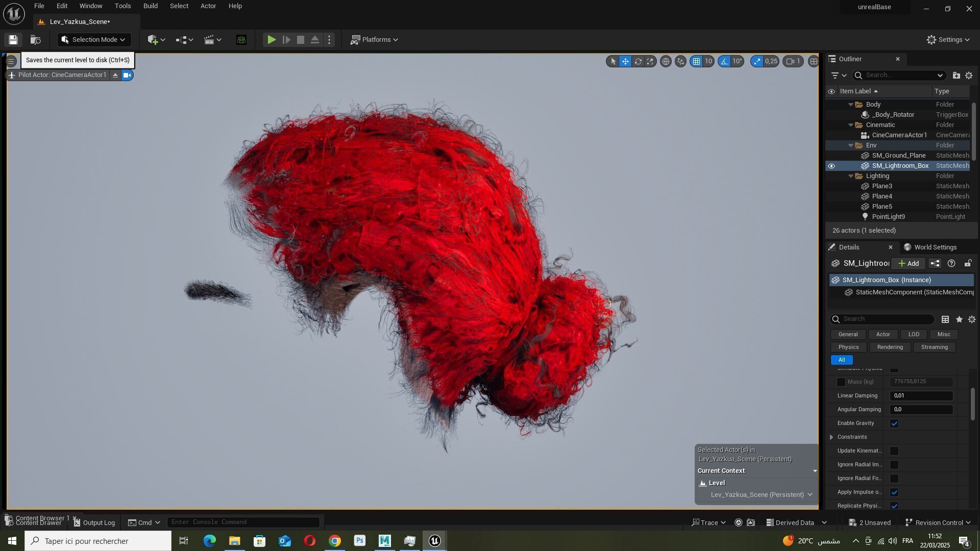Click the Add component button
Screen dimensions: 980x551
tap(909, 264)
